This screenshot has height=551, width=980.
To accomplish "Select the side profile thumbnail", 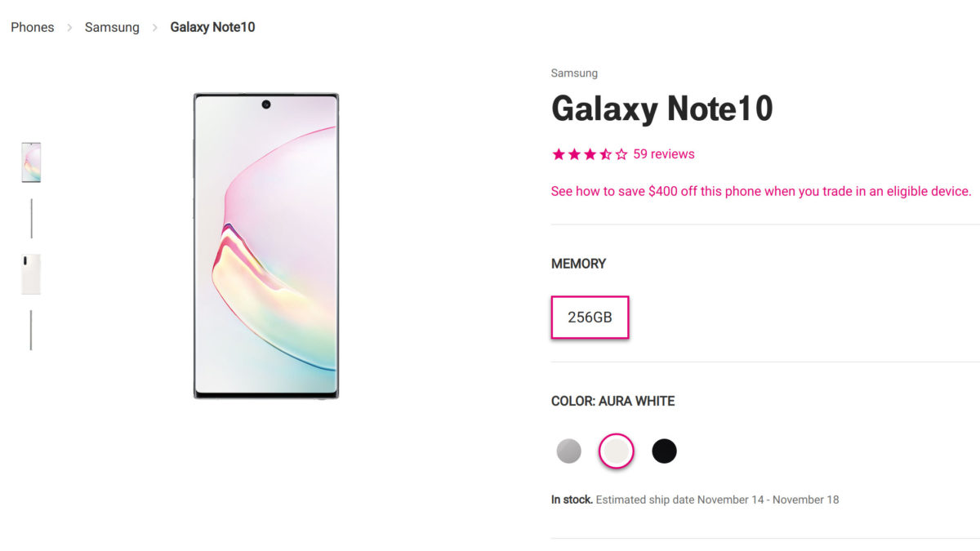I will pos(31,218).
